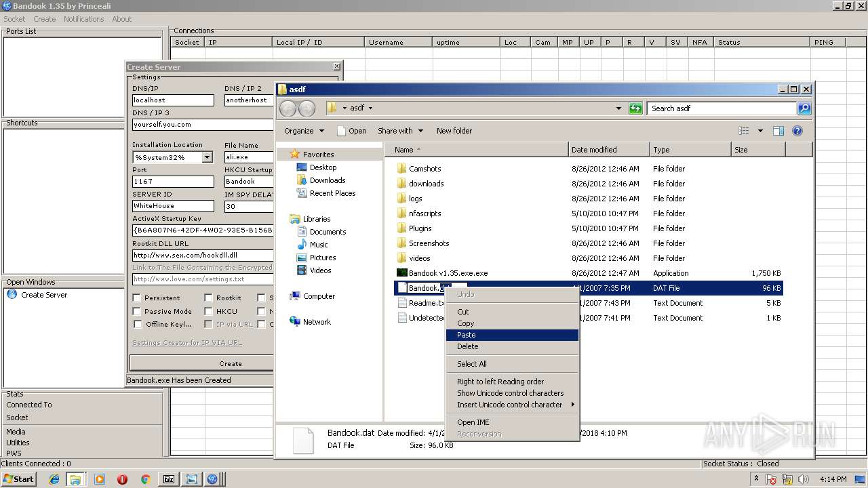Open Downloads under Favorites
This screenshot has width=868, height=488.
coord(328,180)
